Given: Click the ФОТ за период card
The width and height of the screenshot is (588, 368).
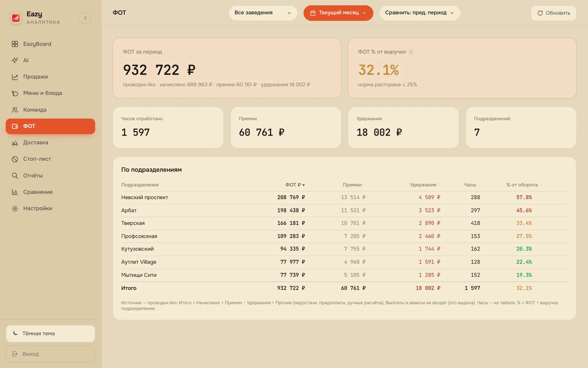Looking at the screenshot, I should point(227,68).
